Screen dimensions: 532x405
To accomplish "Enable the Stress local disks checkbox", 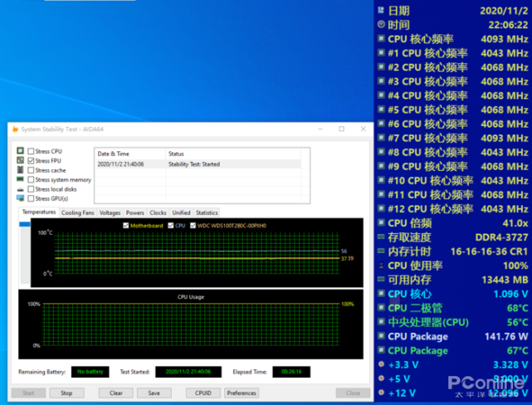I will (x=31, y=189).
